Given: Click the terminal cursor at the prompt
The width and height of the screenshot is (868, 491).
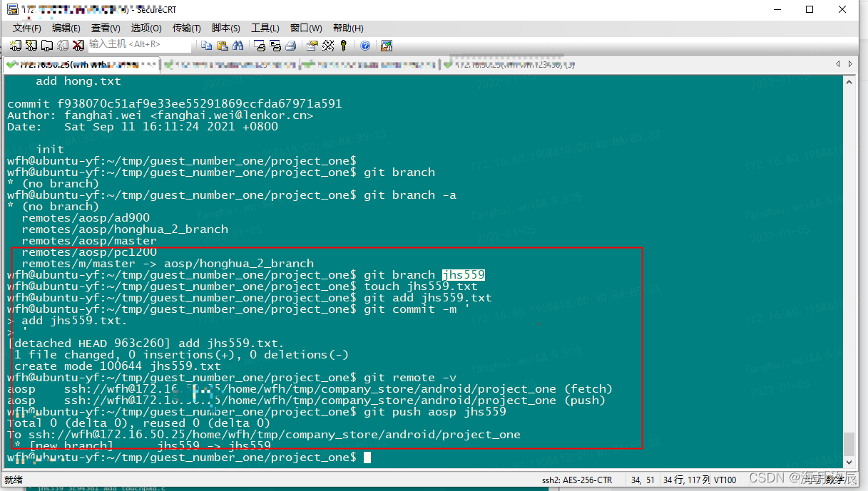Looking at the screenshot, I should (367, 458).
